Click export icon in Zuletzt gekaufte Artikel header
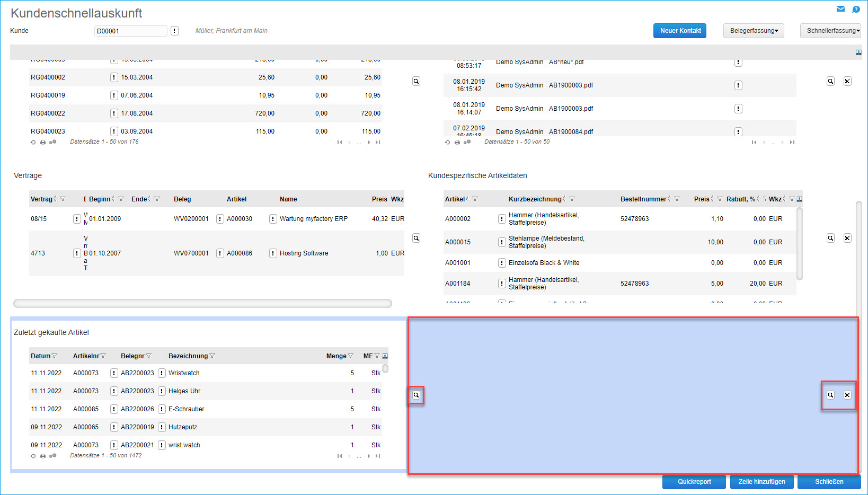The height and width of the screenshot is (495, 868). tap(385, 356)
